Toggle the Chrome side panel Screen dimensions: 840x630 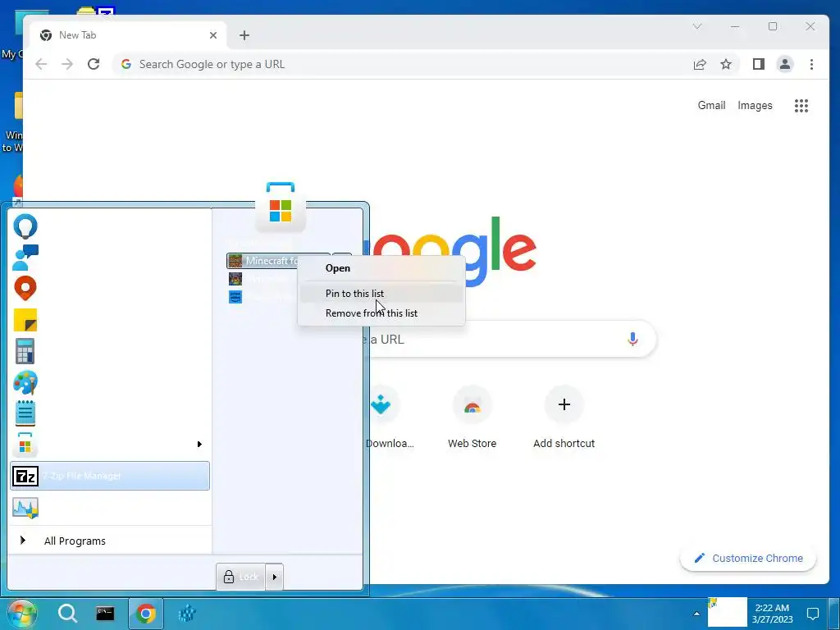click(x=759, y=64)
